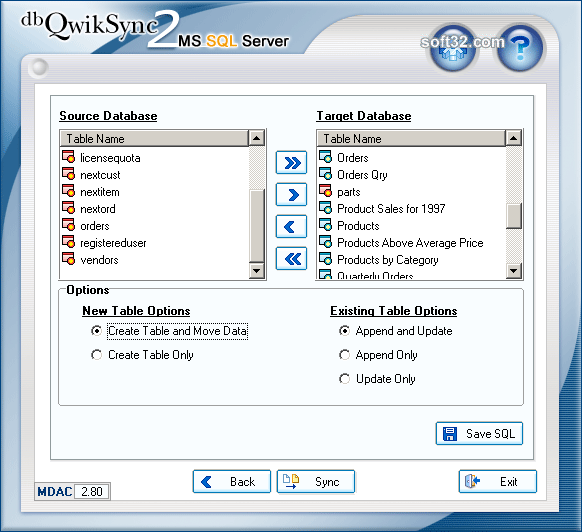The image size is (582, 532).
Task: Click the move-all-left double arrow button
Action: (291, 258)
